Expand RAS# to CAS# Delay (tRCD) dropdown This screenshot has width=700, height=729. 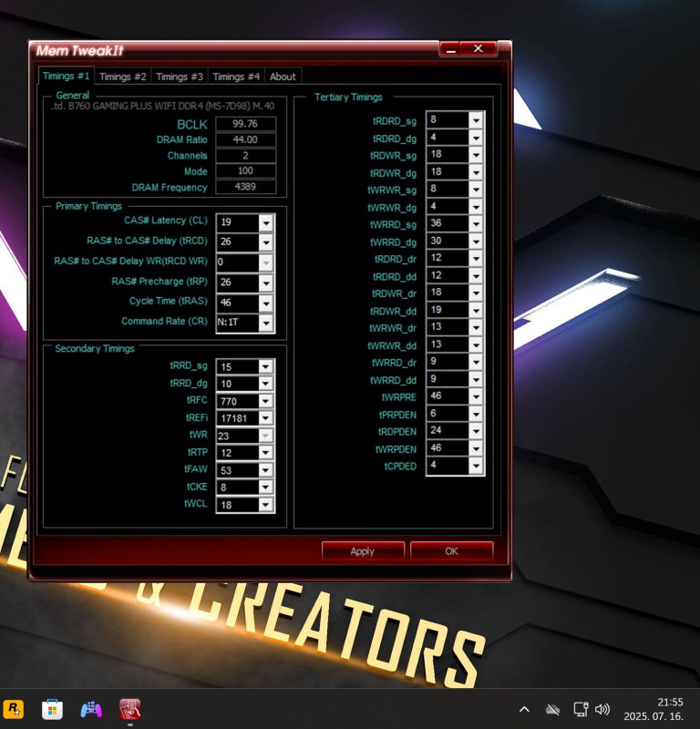(266, 242)
